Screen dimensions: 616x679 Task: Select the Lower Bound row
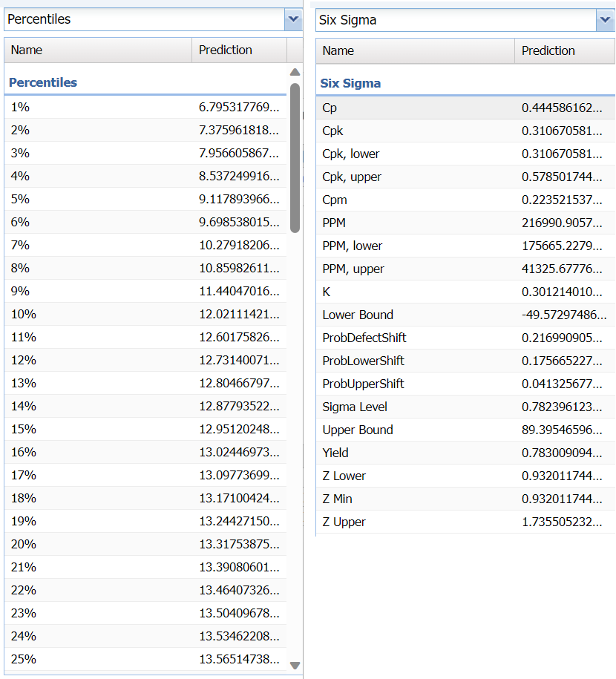pos(465,315)
